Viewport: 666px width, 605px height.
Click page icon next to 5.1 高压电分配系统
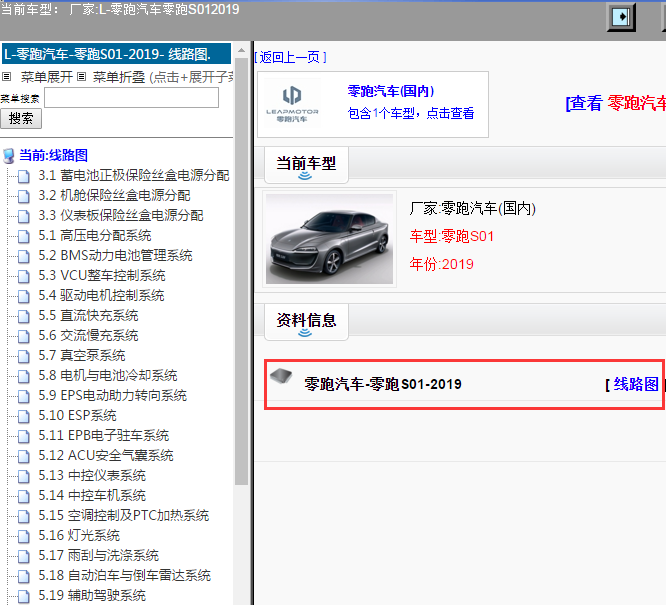[x=24, y=236]
